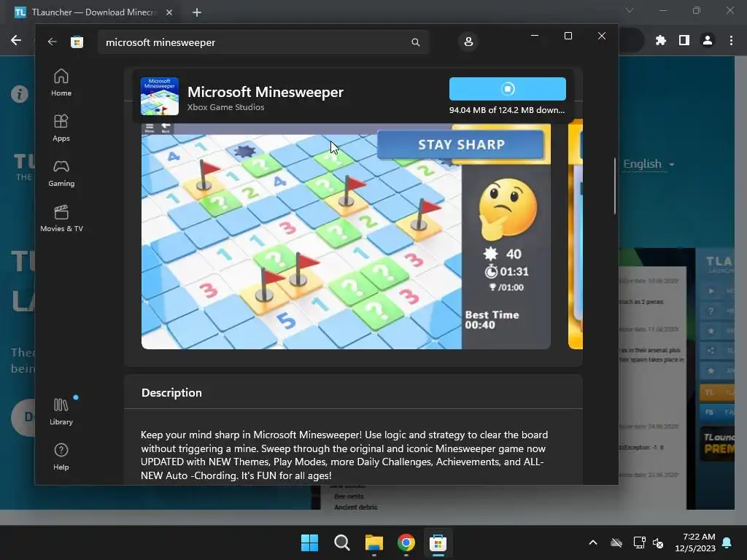
Task: Stop the Minesweeper download
Action: coord(508,89)
